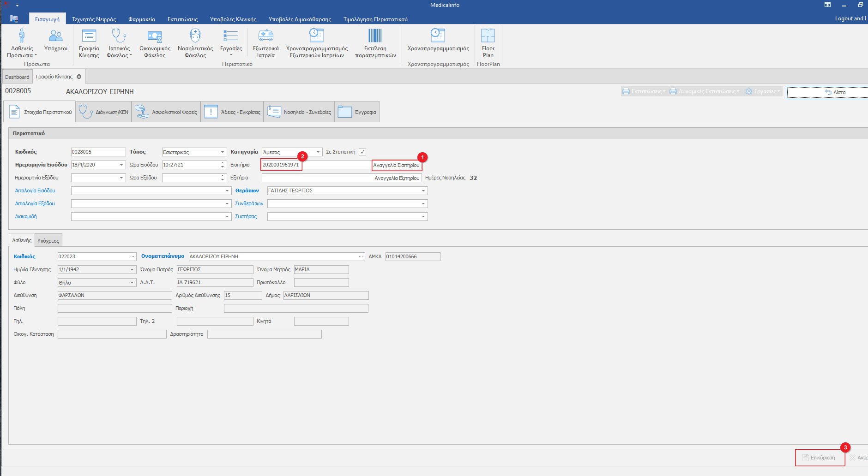Open the Φύλο dropdown

pyautogui.click(x=132, y=282)
